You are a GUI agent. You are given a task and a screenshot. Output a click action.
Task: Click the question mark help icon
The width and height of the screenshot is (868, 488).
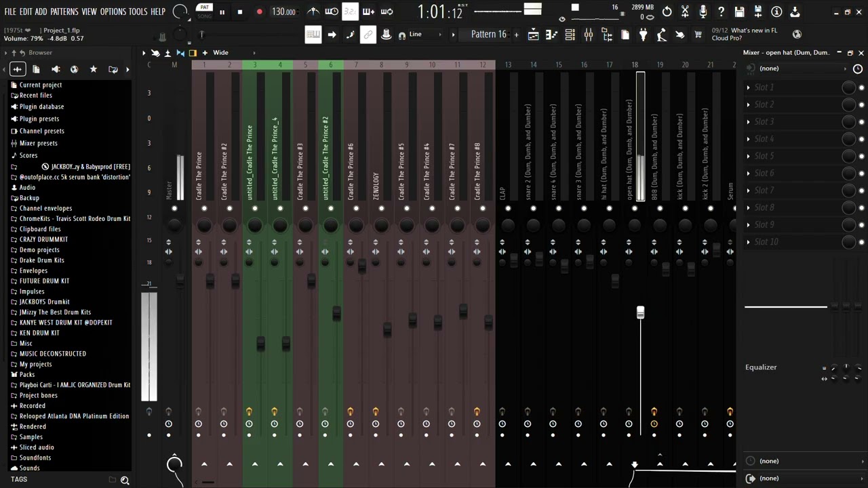(x=722, y=12)
